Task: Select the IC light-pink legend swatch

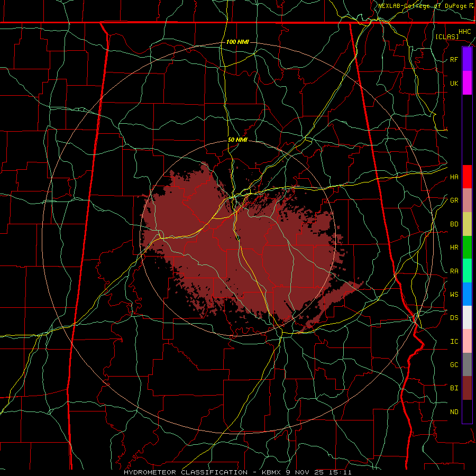Action: pyautogui.click(x=467, y=341)
